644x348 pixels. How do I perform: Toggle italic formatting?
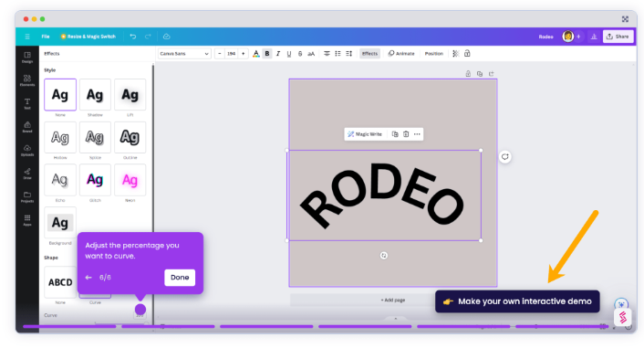coord(278,54)
